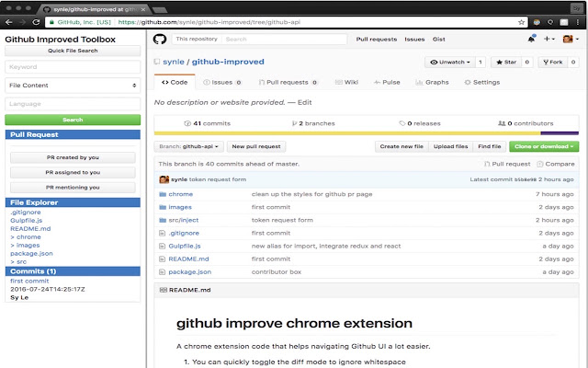
Task: Expand the src folder in File Explorer
Action: pyautogui.click(x=18, y=261)
